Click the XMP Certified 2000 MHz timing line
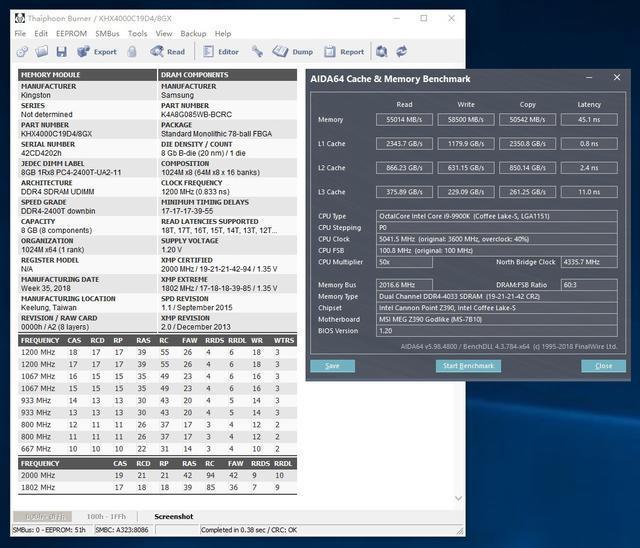640x548 pixels. tap(219, 269)
